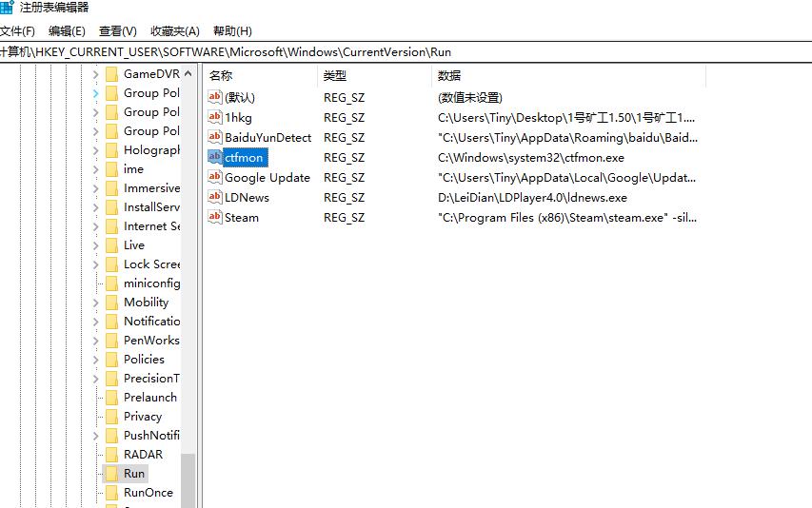The image size is (812, 508).
Task: Click the Holographic folder icon
Action: pos(111,150)
